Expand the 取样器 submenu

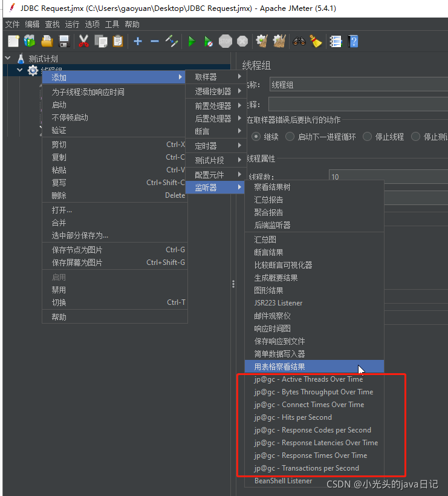point(215,77)
